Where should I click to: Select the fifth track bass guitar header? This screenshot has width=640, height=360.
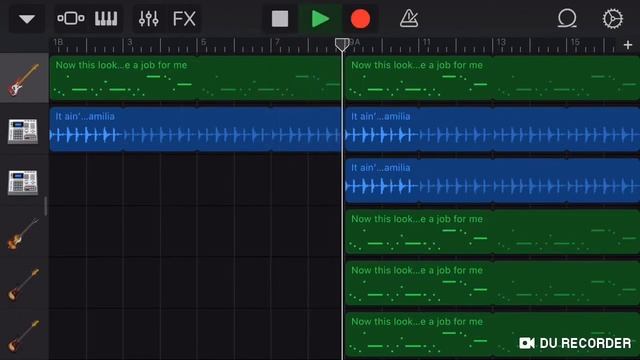24,284
